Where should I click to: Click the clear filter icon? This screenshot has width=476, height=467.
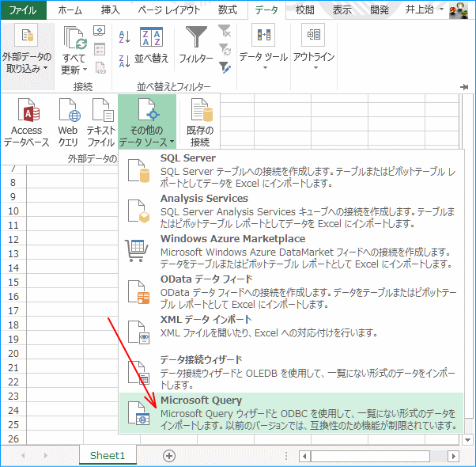[225, 31]
